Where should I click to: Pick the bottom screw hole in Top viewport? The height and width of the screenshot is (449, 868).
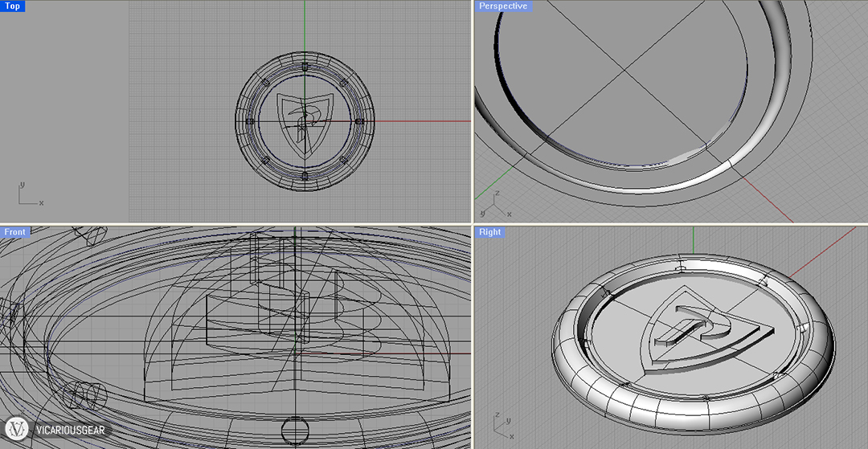pos(305,175)
